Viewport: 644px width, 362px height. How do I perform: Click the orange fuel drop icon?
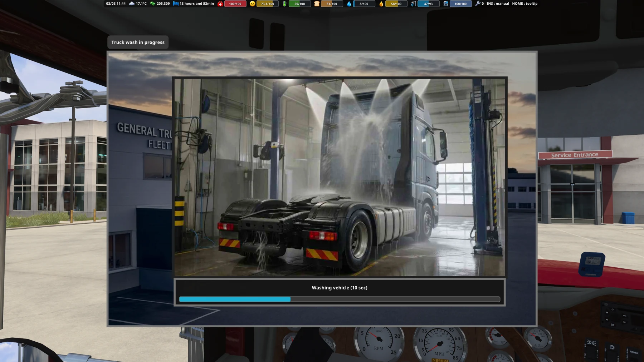tap(381, 4)
